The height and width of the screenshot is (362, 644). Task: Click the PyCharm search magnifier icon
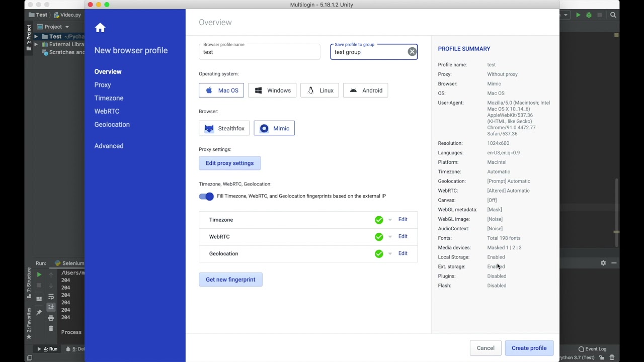(x=613, y=15)
